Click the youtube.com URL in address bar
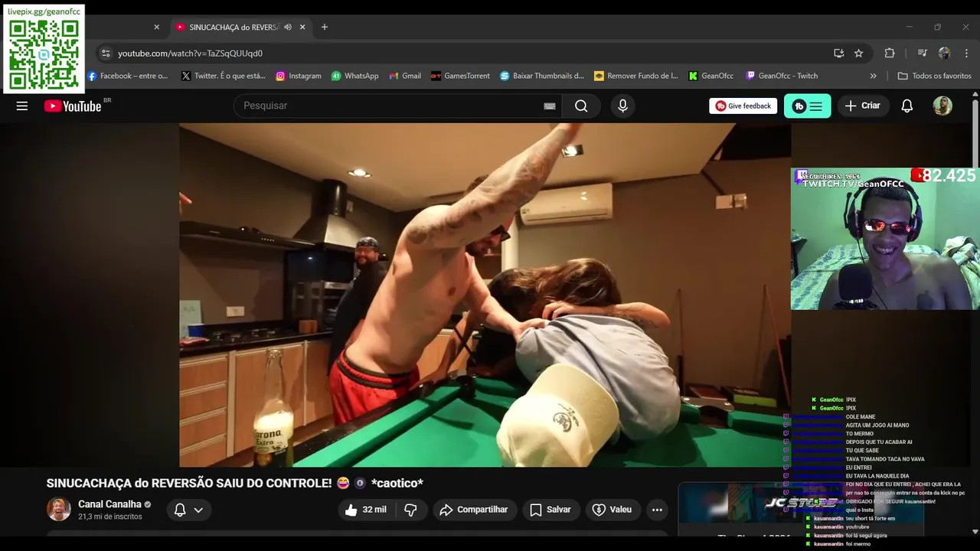 pyautogui.click(x=190, y=53)
